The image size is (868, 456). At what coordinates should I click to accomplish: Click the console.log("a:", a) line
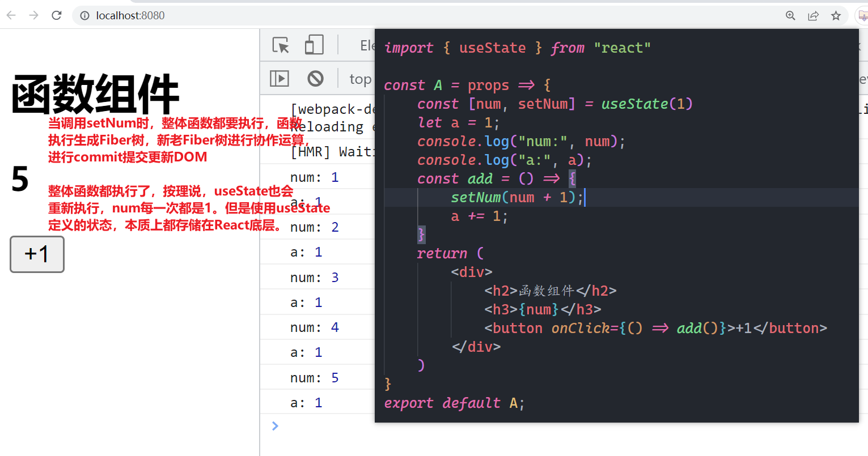[x=505, y=160]
